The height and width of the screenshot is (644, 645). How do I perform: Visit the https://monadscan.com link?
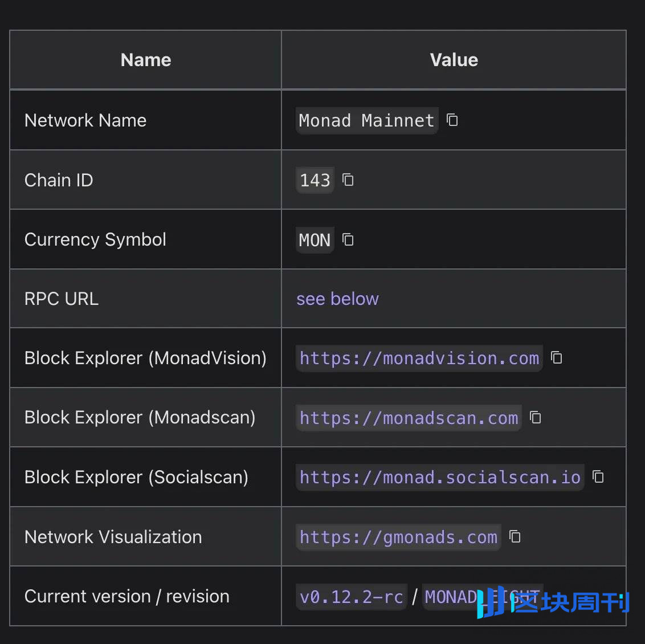pyautogui.click(x=409, y=418)
